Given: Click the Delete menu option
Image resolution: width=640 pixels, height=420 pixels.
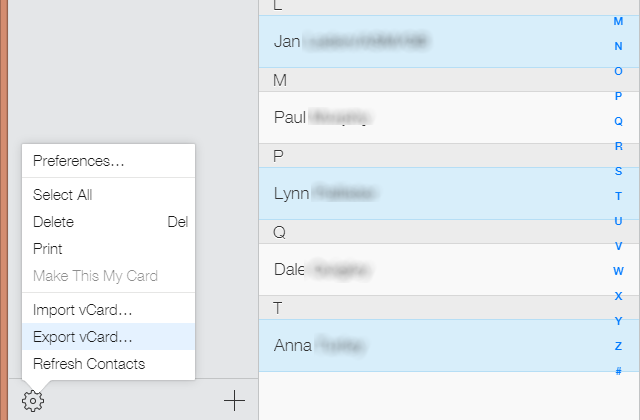Looking at the screenshot, I should [54, 222].
